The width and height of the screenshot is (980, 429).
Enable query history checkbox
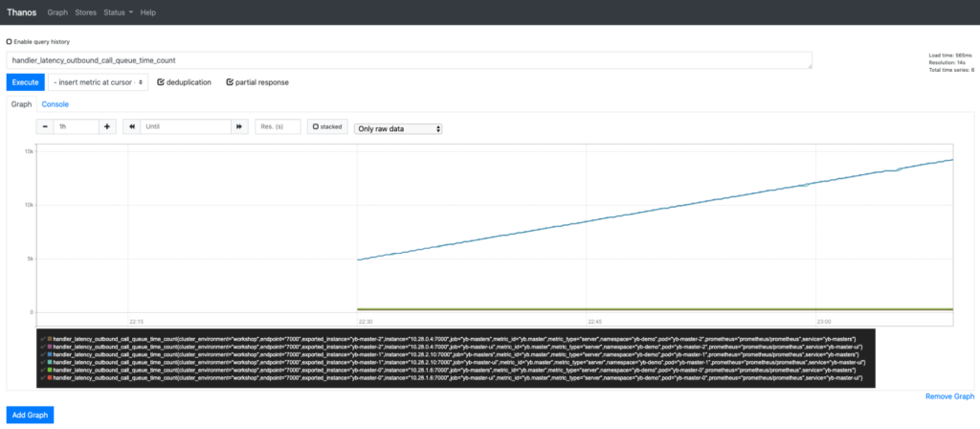9,42
